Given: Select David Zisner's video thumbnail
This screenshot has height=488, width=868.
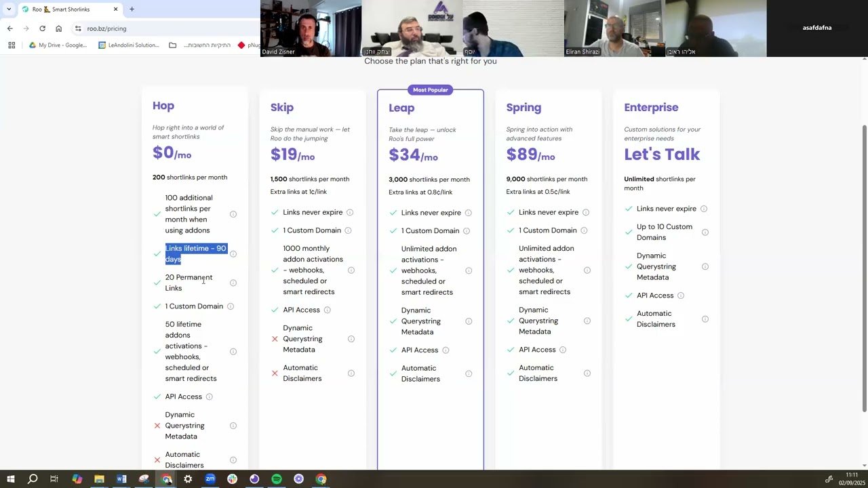Looking at the screenshot, I should 311,28.
